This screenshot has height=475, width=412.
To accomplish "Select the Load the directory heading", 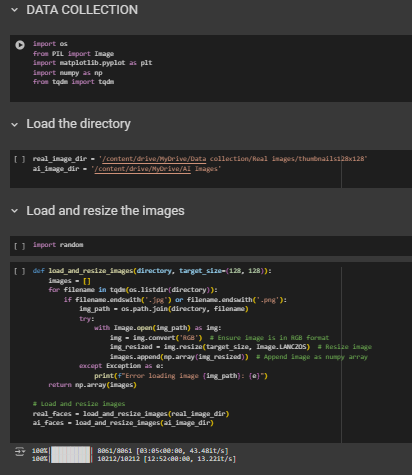I will pos(78,124).
